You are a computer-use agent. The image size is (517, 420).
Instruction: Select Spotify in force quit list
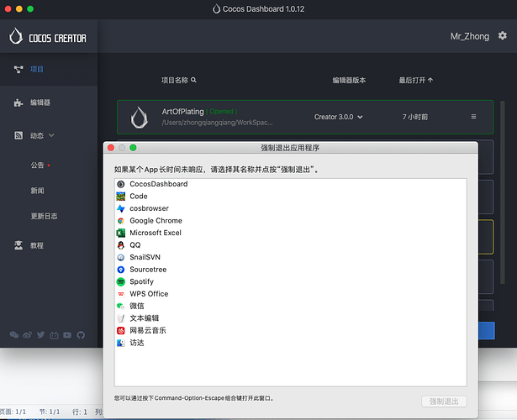[x=291, y=281]
